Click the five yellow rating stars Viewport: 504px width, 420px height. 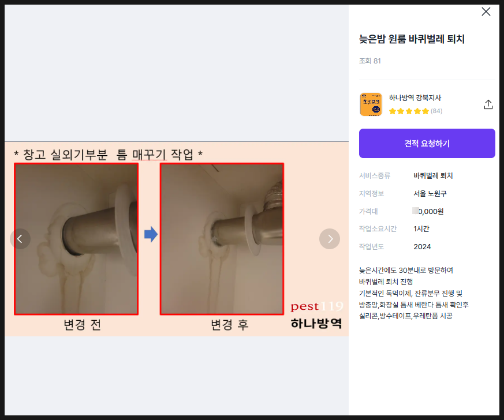click(x=409, y=111)
